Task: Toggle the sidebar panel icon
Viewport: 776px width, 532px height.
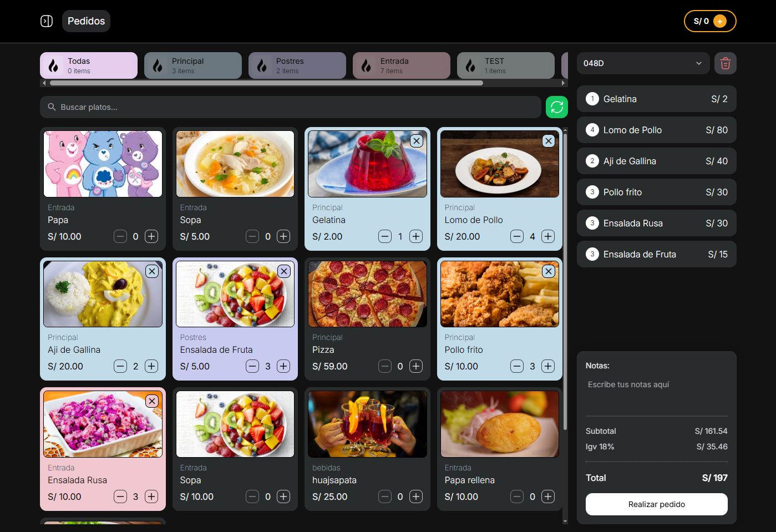Action: coord(47,21)
